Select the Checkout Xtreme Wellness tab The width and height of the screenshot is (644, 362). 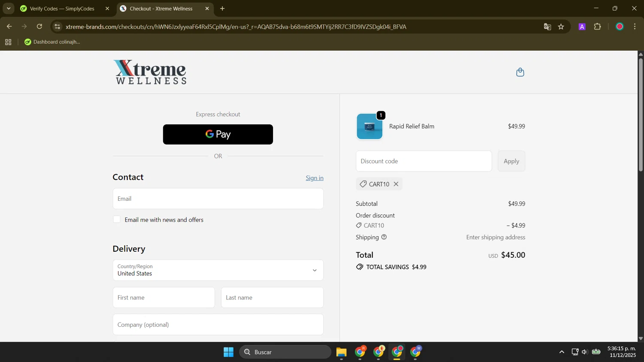(x=161, y=9)
